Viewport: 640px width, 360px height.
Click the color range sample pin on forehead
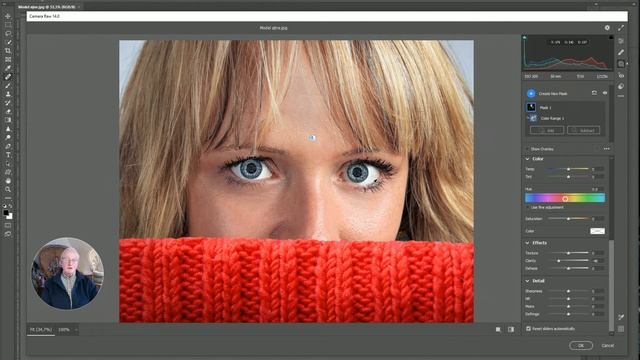312,138
